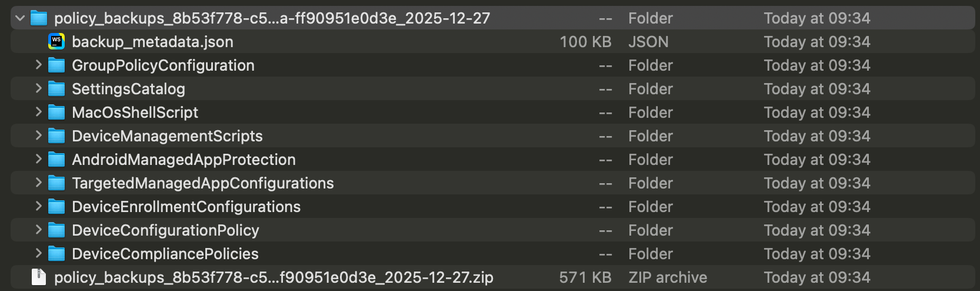The height and width of the screenshot is (291, 980).
Task: Click the SettingsCatalog folder icon
Action: [x=56, y=88]
